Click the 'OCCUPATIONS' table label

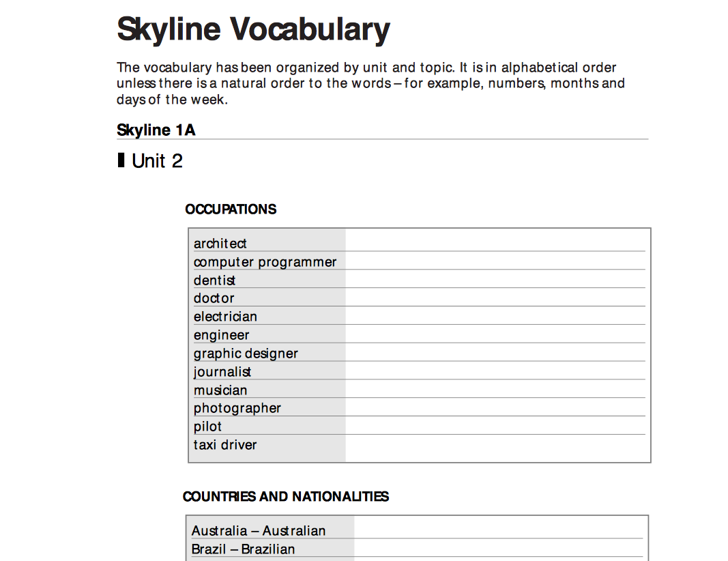coord(231,209)
